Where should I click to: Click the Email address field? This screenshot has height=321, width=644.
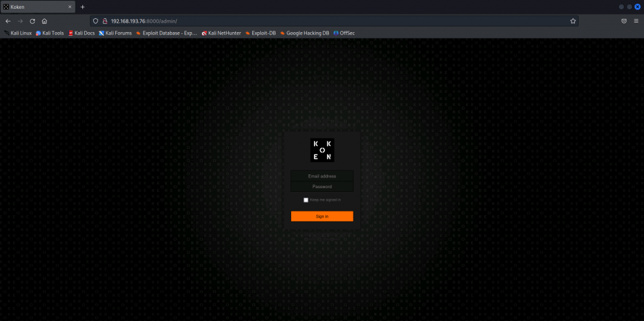point(322,176)
